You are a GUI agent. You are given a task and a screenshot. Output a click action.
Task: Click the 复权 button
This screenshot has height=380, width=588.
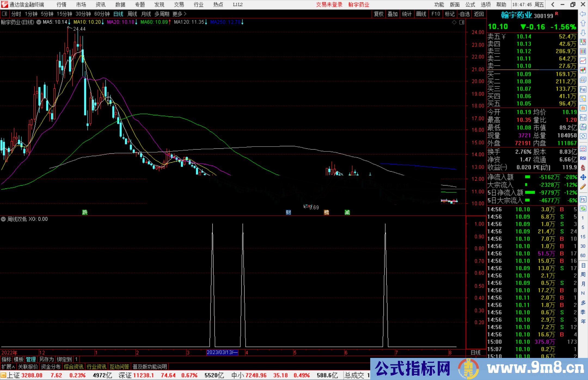(x=378, y=14)
